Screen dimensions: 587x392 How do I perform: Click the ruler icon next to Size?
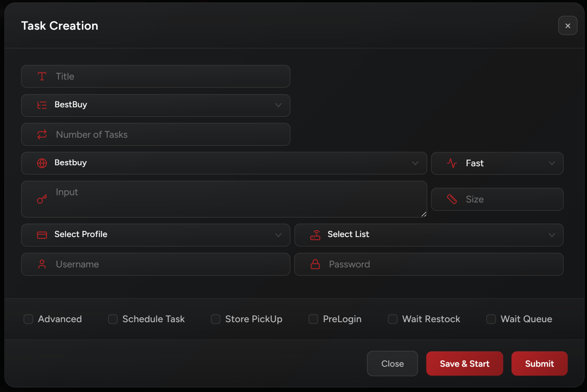click(x=452, y=199)
